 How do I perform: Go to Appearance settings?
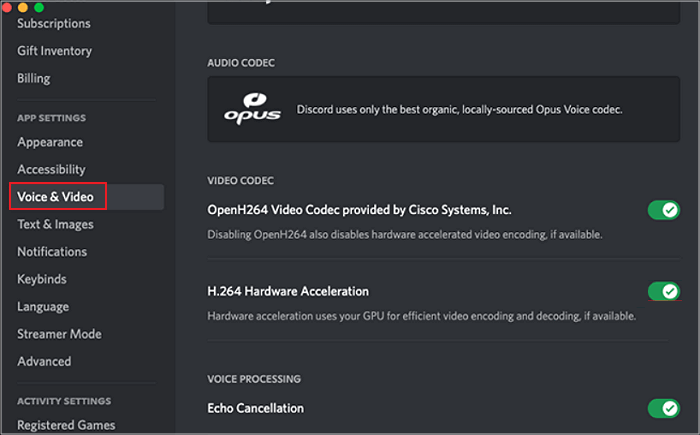[50, 142]
